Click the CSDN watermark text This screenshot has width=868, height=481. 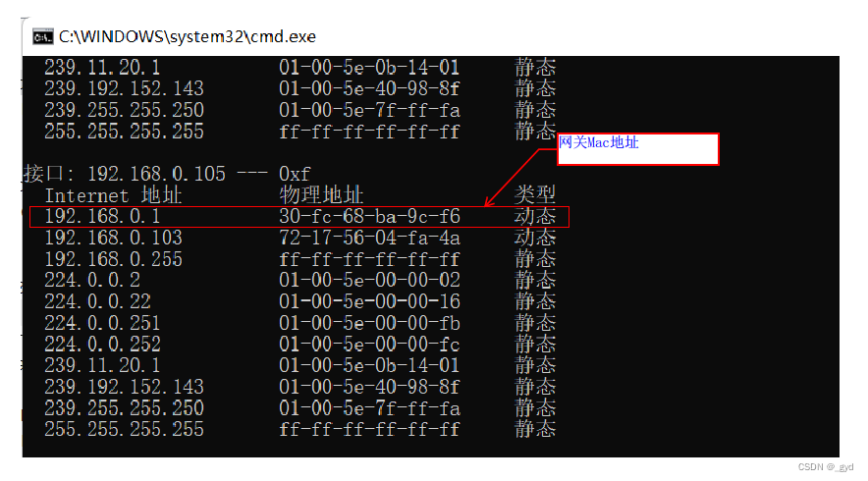point(826,467)
